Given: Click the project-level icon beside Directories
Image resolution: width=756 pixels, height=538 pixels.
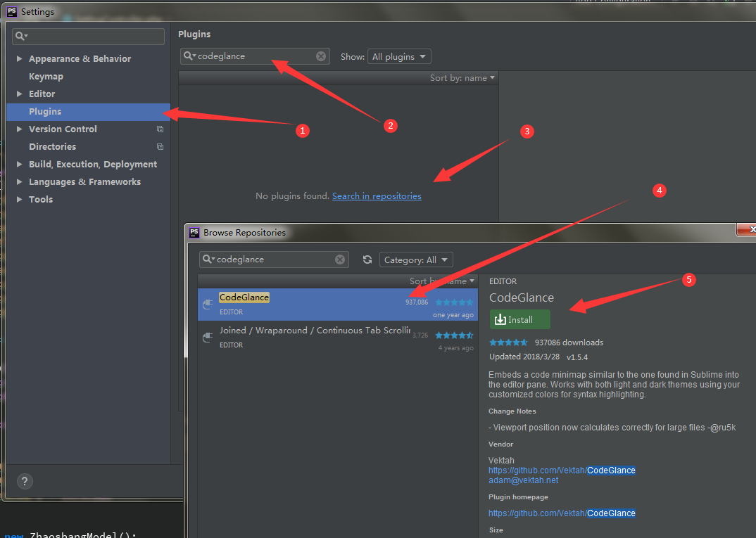Looking at the screenshot, I should (160, 146).
